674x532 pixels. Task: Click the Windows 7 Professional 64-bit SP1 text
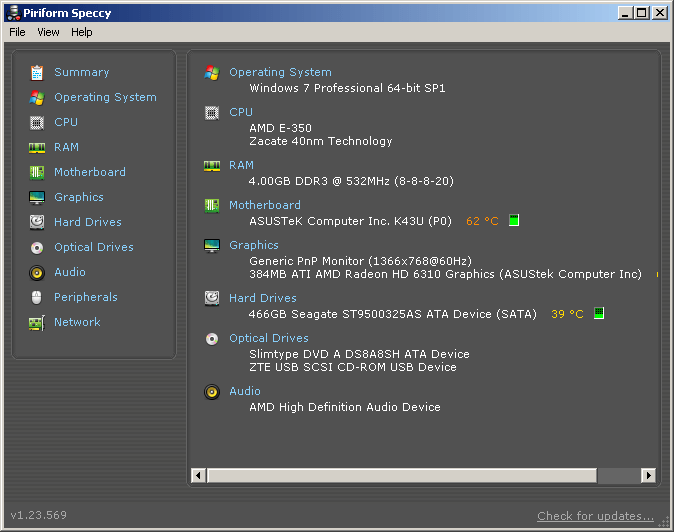click(x=347, y=88)
